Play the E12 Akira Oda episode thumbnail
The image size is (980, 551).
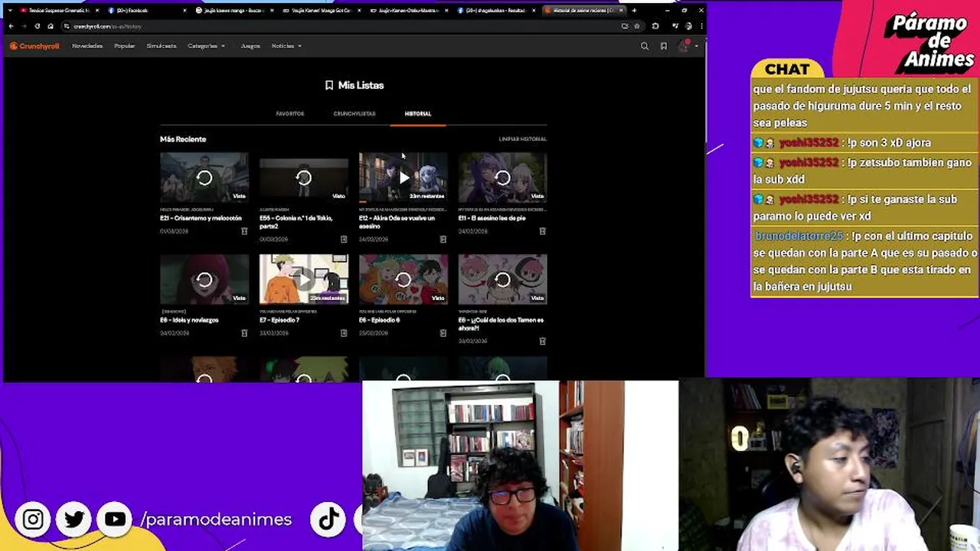(x=403, y=178)
